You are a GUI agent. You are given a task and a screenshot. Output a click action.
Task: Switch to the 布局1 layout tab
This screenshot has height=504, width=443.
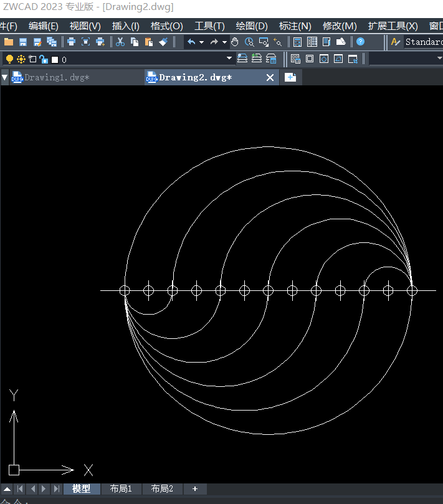tap(121, 489)
